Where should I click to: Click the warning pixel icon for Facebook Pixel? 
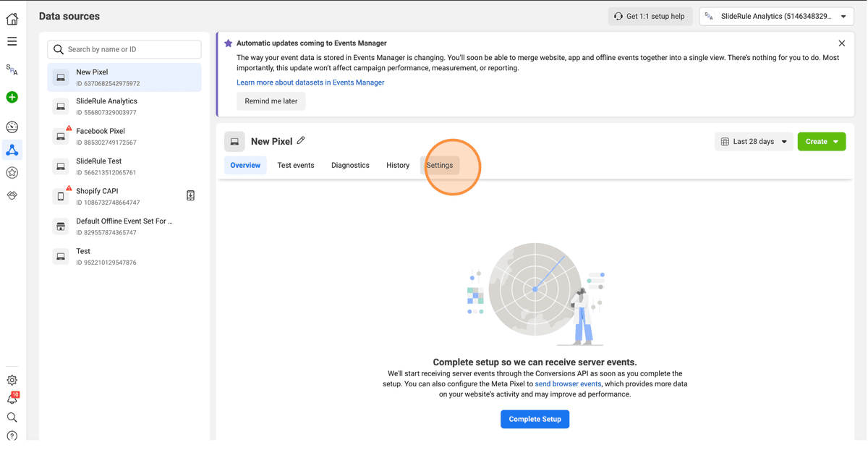[x=61, y=136]
